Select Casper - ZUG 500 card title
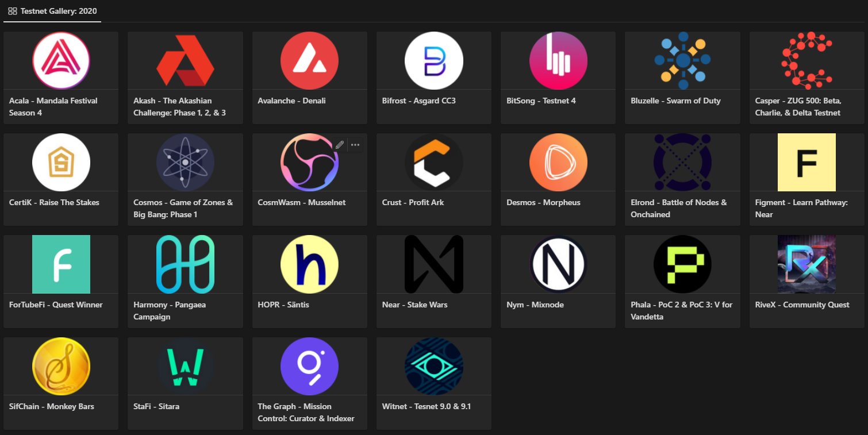The width and height of the screenshot is (868, 435). click(x=798, y=107)
